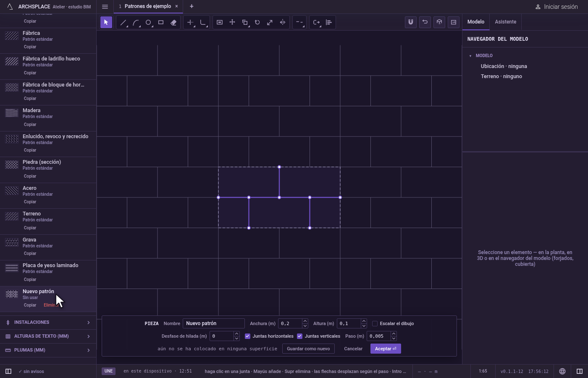This screenshot has width=588, height=378.
Task: Expand the Plumas (mm) section
Action: [x=48, y=350]
